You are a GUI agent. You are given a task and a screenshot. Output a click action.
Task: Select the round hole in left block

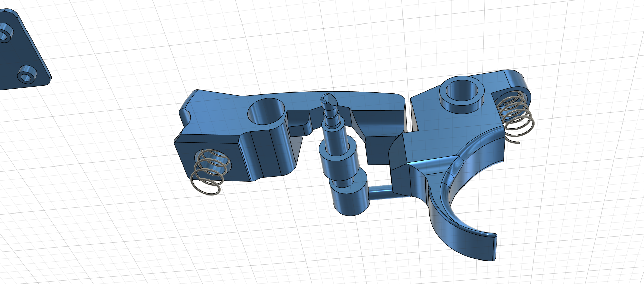tap(267, 111)
